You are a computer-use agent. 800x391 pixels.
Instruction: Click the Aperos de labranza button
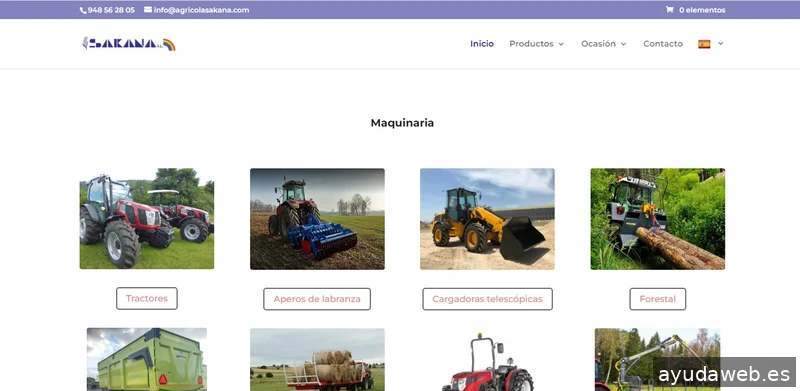pyautogui.click(x=317, y=299)
